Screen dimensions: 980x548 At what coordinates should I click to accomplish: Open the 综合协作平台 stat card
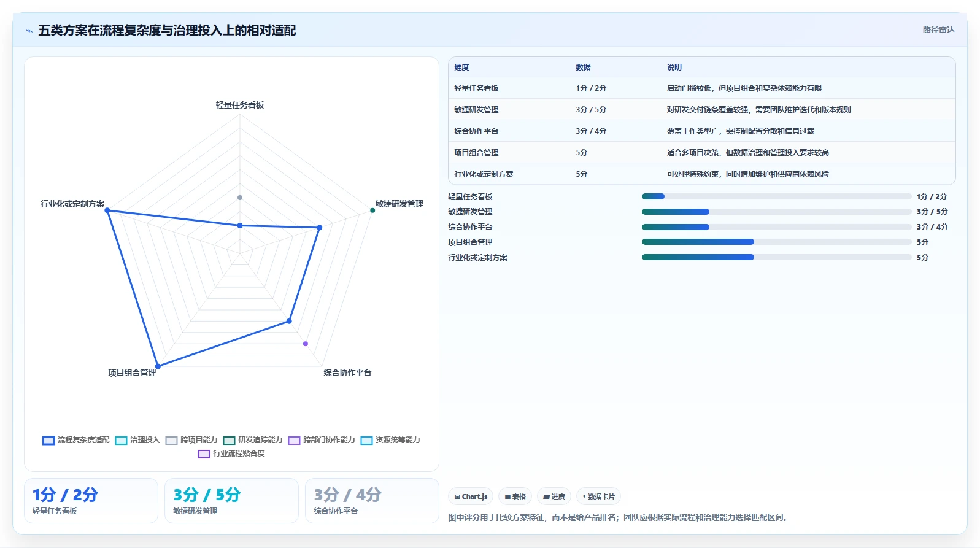[x=372, y=501]
